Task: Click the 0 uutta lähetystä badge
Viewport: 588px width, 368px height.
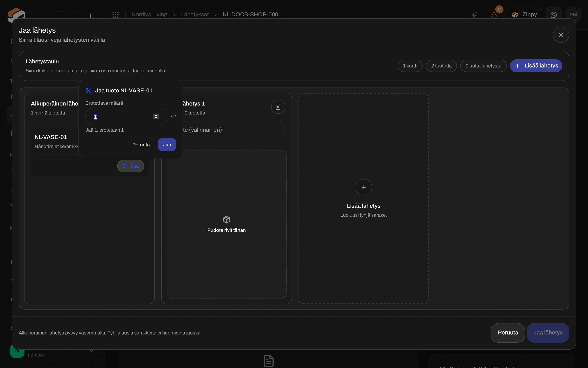Action: 483,66
